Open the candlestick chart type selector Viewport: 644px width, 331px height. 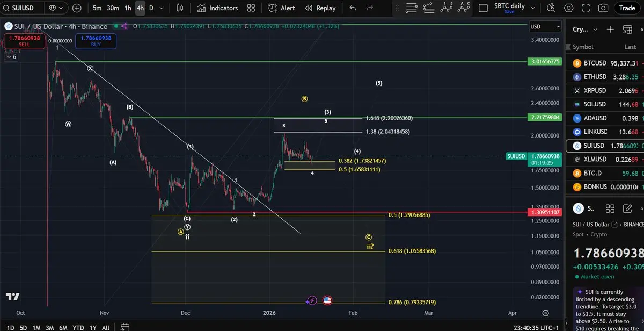click(x=180, y=8)
